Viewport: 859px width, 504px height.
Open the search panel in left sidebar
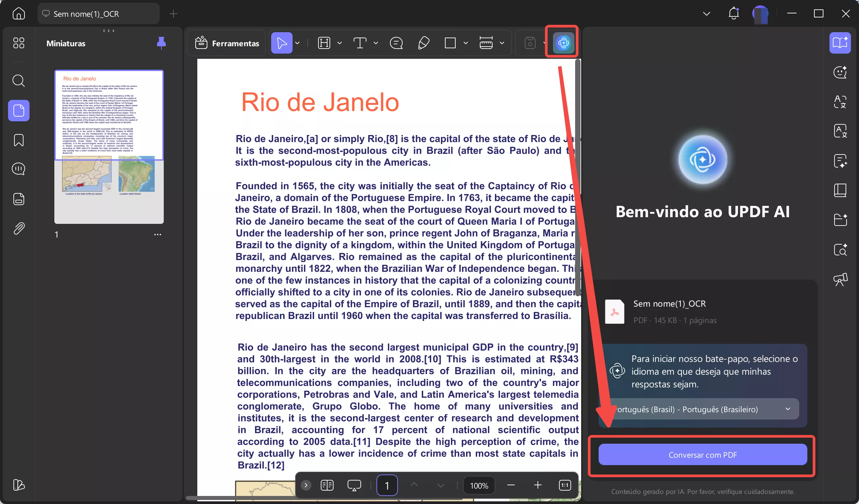[18, 81]
